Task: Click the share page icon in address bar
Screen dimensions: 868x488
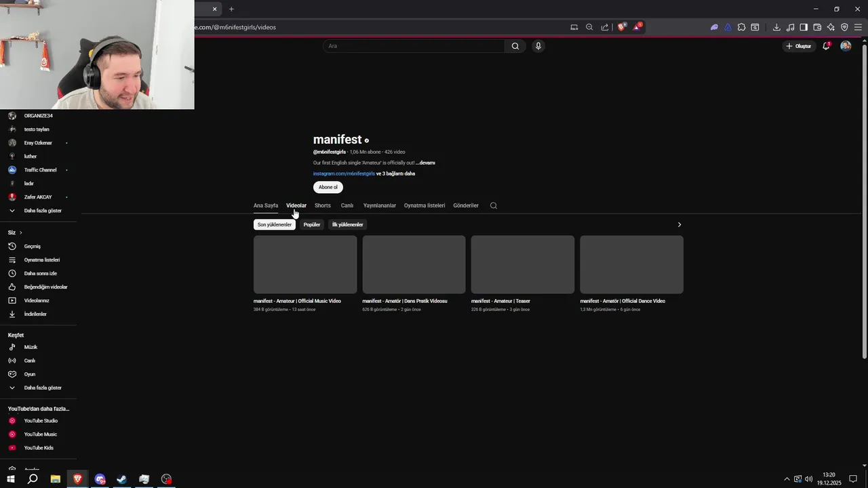Action: (x=605, y=27)
